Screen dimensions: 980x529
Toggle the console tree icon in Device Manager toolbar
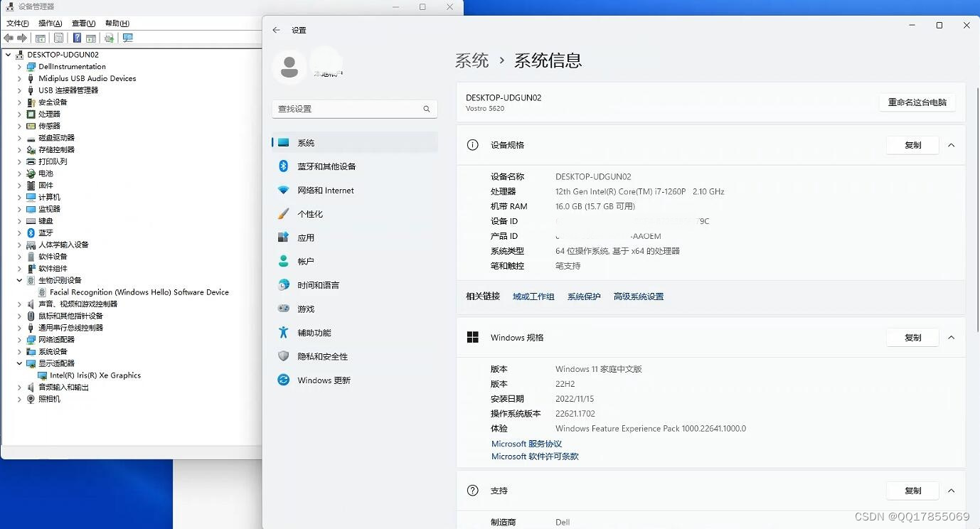[x=41, y=38]
